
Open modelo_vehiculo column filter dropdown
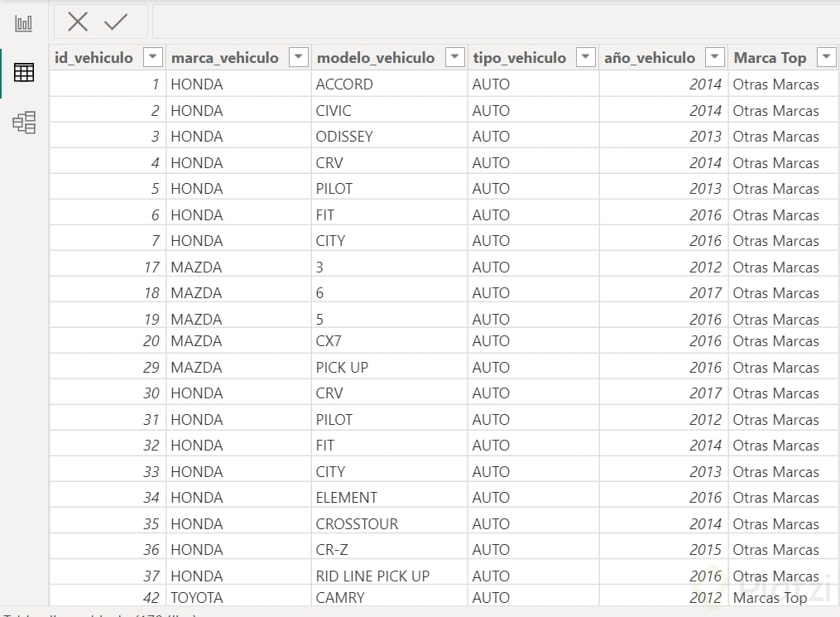pyautogui.click(x=455, y=56)
